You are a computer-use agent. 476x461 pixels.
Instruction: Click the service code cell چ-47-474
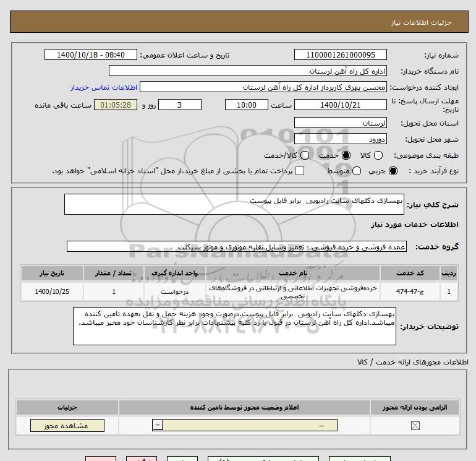410,291
